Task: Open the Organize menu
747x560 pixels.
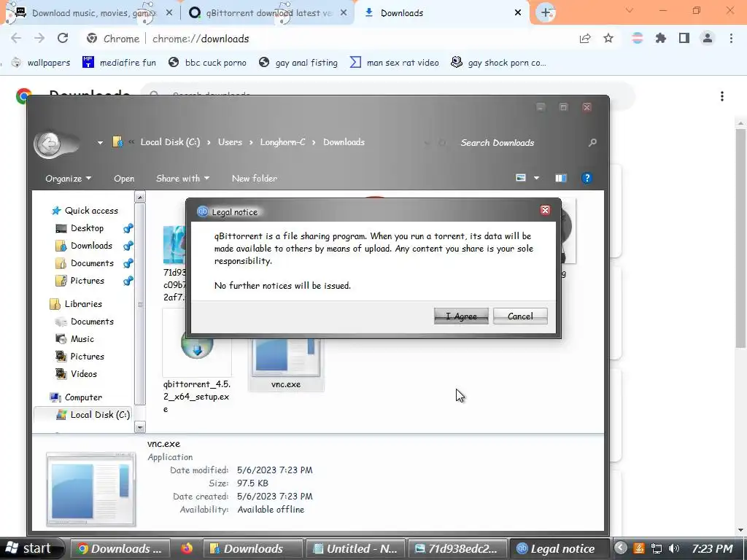Action: point(68,178)
